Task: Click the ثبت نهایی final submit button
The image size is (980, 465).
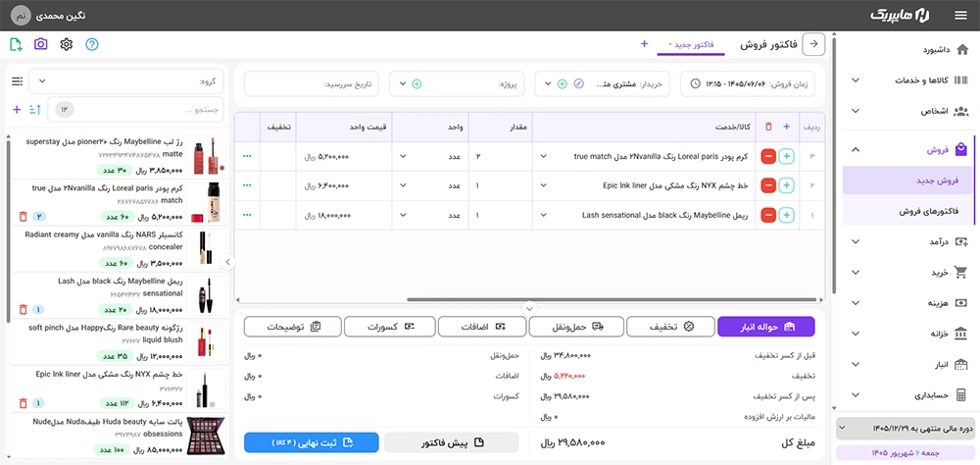Action: tap(312, 442)
